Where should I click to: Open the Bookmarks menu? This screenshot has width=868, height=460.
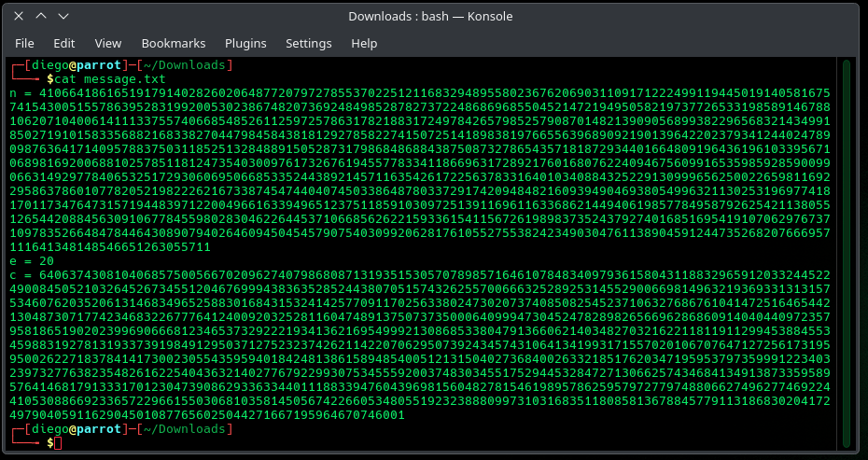(x=174, y=43)
